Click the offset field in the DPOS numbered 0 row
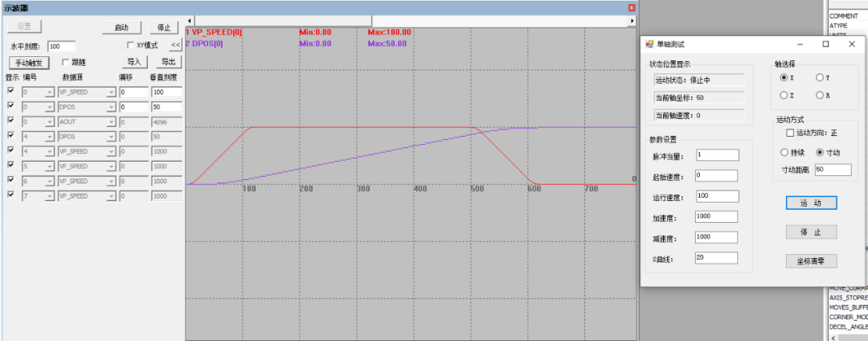 click(x=134, y=107)
